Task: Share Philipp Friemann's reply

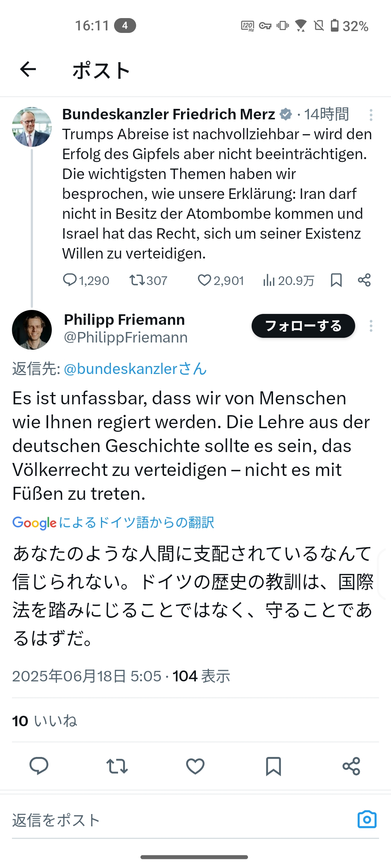Action: pos(351,766)
